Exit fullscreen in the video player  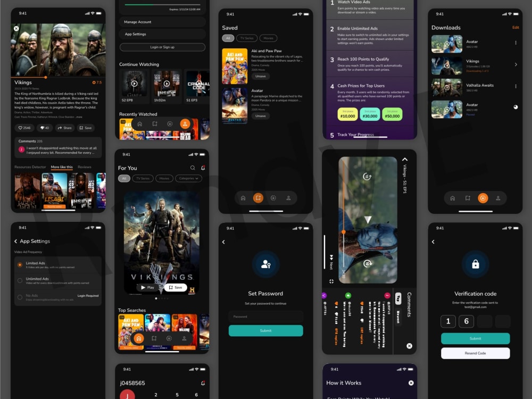(331, 281)
